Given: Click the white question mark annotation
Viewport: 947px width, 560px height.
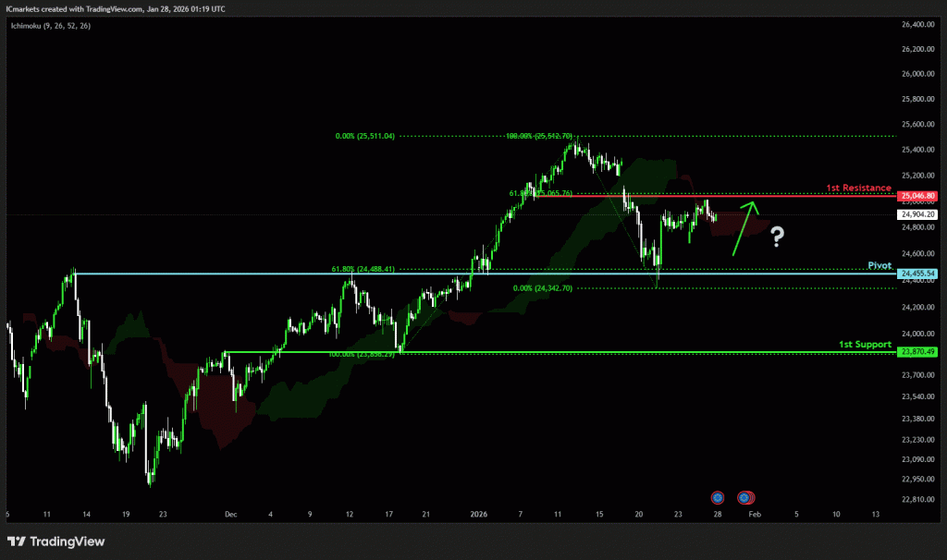Looking at the screenshot, I should pyautogui.click(x=777, y=237).
